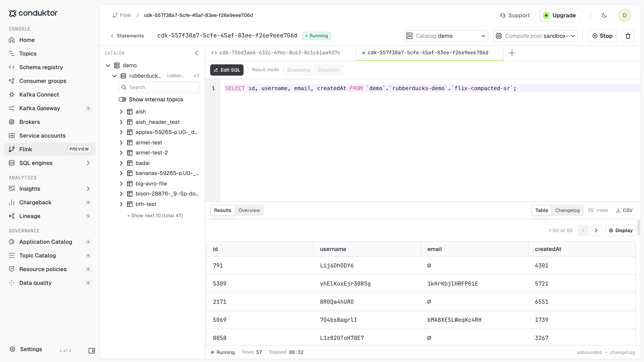Open Kafka Gateway
This screenshot has width=644, height=362.
pyautogui.click(x=39, y=108)
